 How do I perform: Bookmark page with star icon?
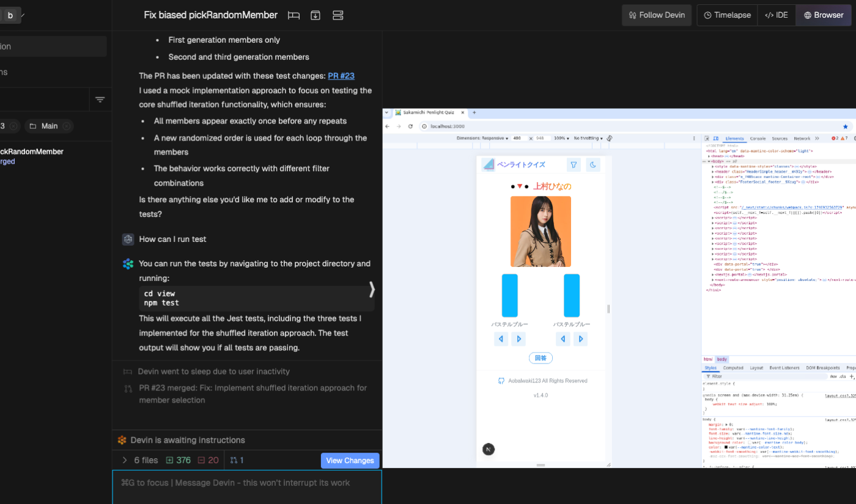[x=846, y=126]
